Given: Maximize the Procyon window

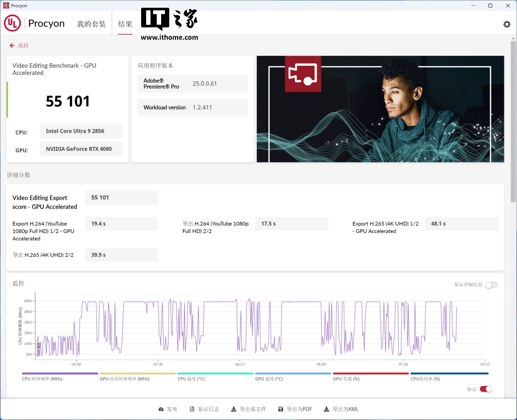Looking at the screenshot, I should pyautogui.click(x=490, y=6).
